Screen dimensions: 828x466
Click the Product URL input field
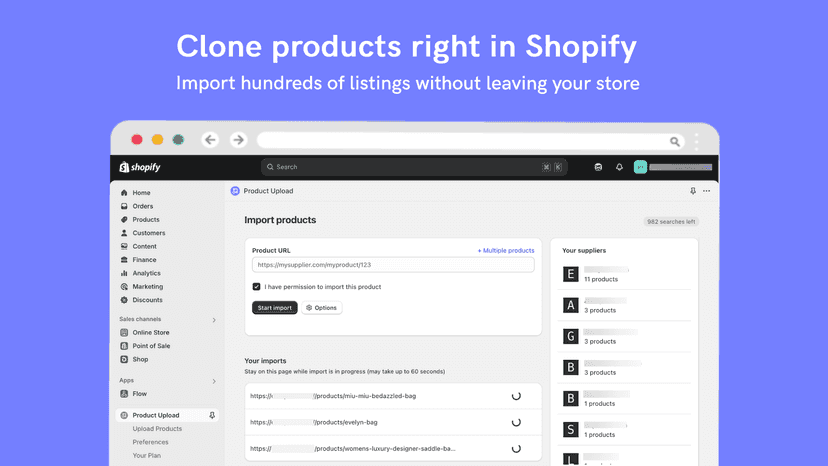click(x=393, y=265)
